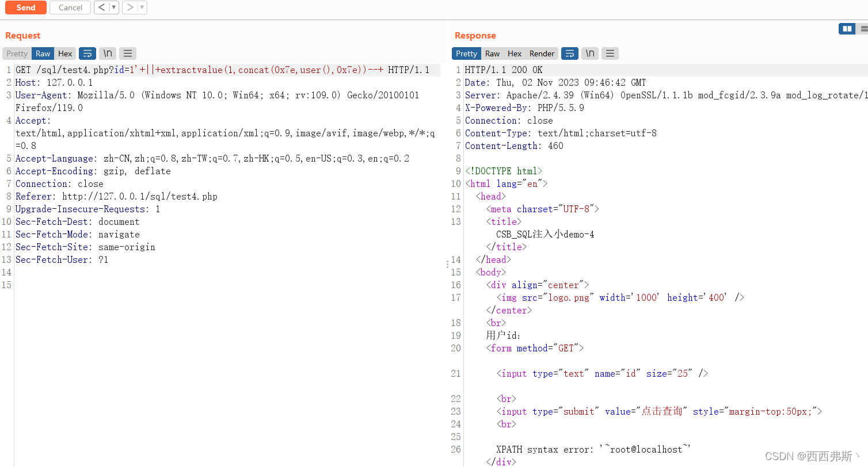The width and height of the screenshot is (868, 467).
Task: Select side-by-side layout icon
Action: 847,29
